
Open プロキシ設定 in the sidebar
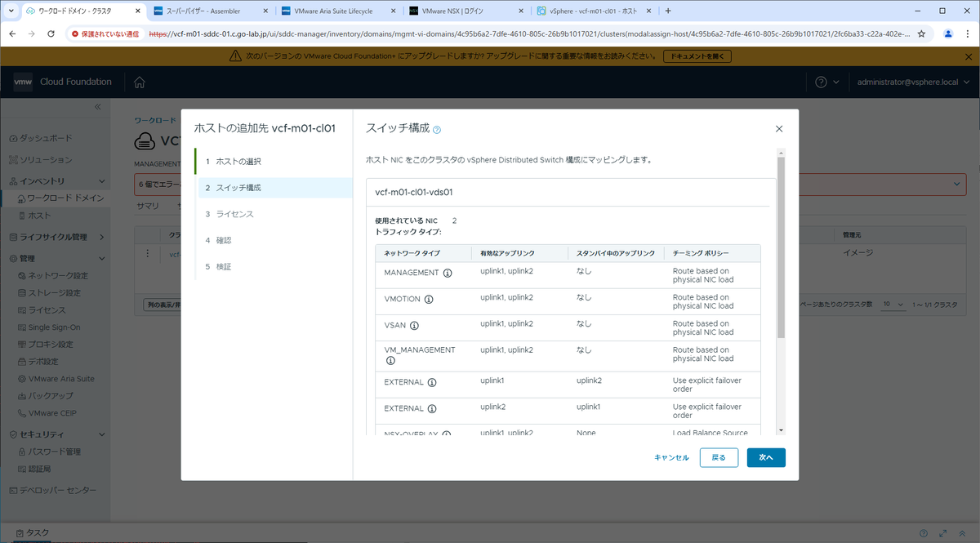click(x=51, y=344)
